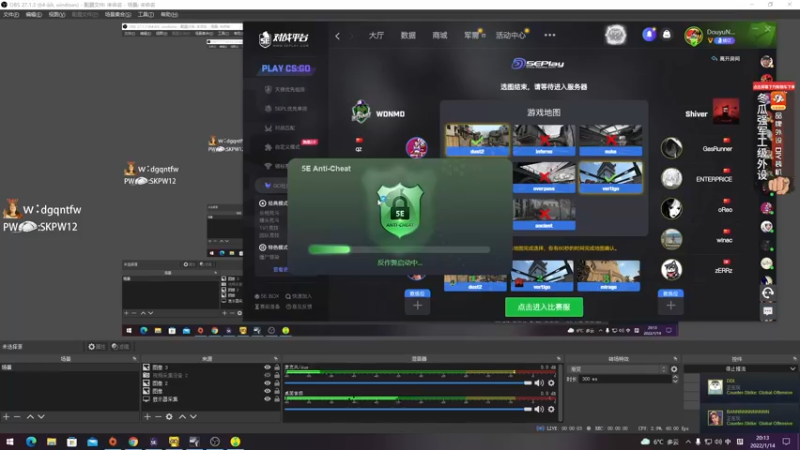Viewport: 800px width, 450px height.
Task: Click green 点击进入比赛服 button
Action: 544,307
